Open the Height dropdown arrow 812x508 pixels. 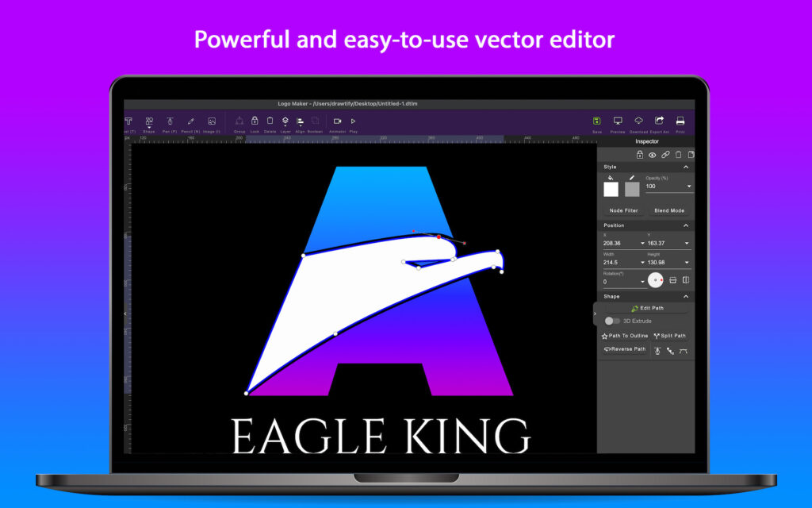(x=687, y=262)
